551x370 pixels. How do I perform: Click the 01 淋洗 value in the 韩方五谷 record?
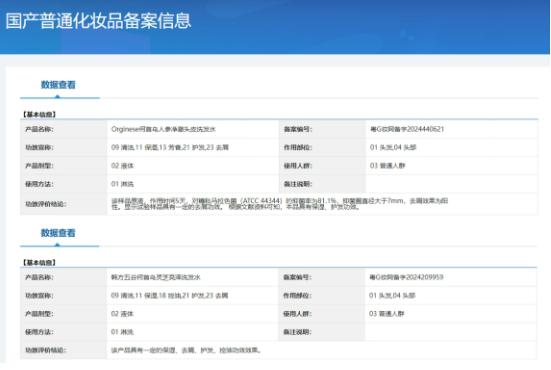[x=122, y=332]
